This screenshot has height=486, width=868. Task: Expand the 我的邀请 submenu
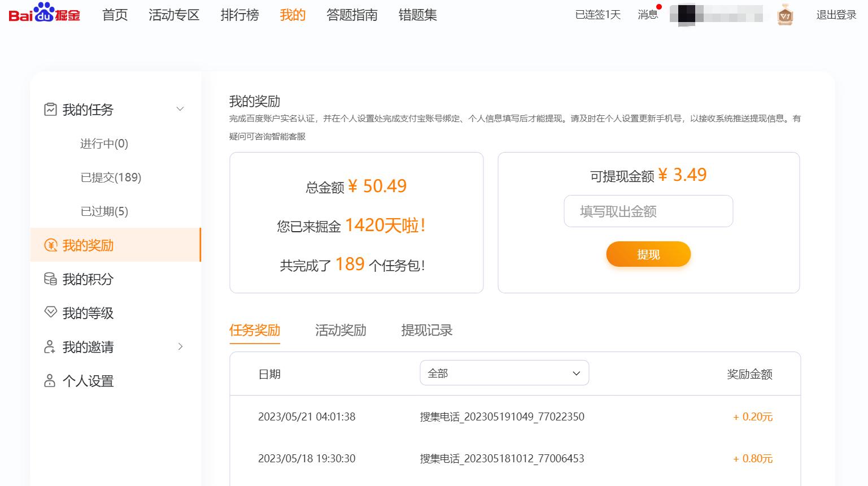[x=180, y=346]
